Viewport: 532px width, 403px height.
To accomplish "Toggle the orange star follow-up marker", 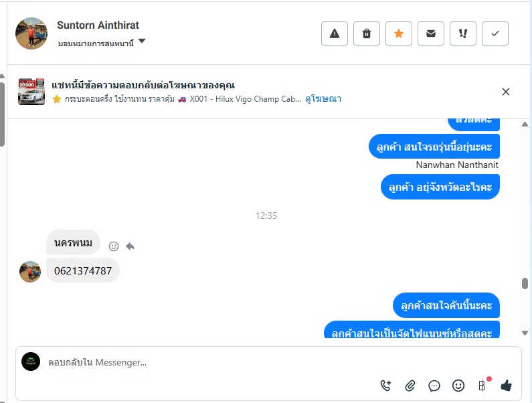I will (399, 33).
